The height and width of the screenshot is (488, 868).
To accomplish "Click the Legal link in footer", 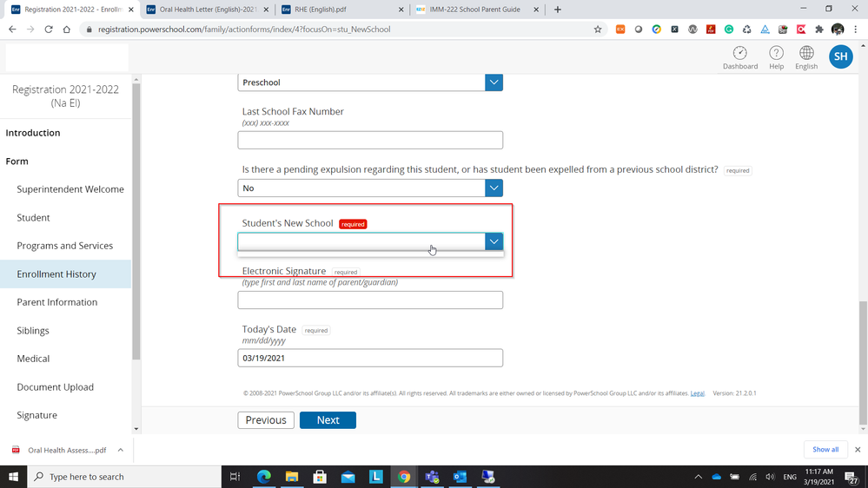I will point(697,393).
